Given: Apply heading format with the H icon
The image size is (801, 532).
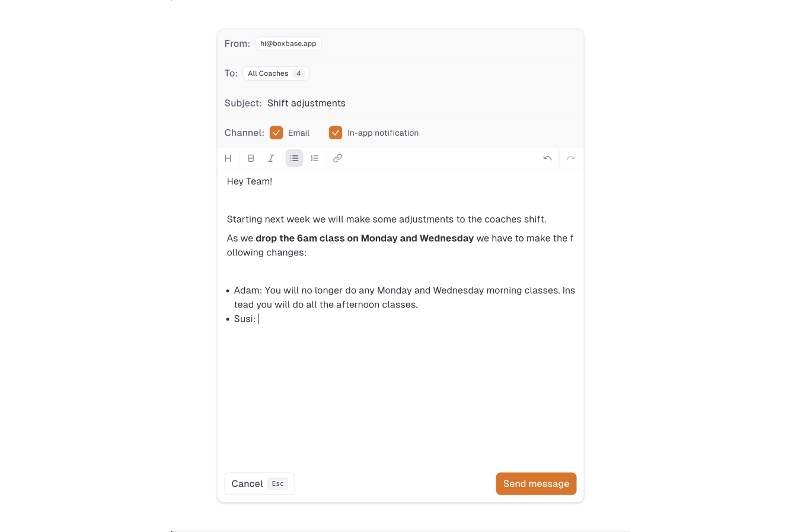Looking at the screenshot, I should click(x=228, y=158).
